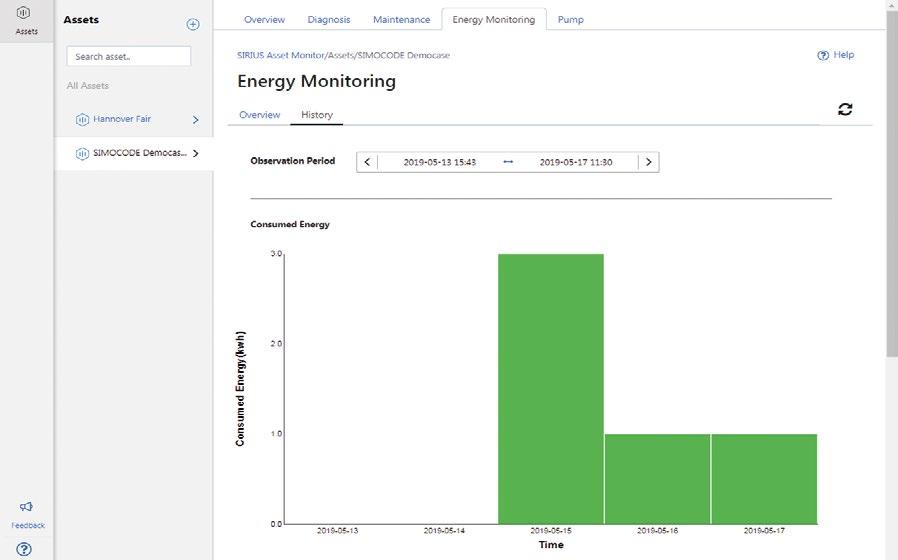This screenshot has height=560, width=898.
Task: Switch to the Overview top tab
Action: [264, 19]
